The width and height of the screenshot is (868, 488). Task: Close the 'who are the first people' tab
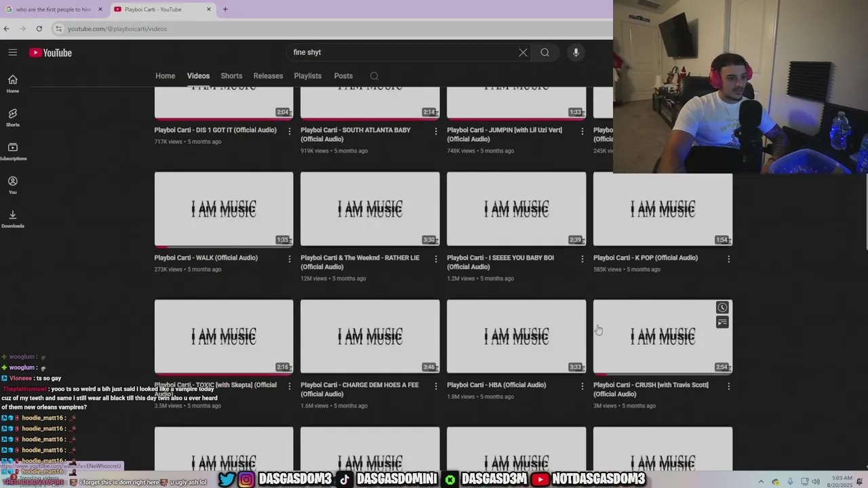tap(100, 9)
